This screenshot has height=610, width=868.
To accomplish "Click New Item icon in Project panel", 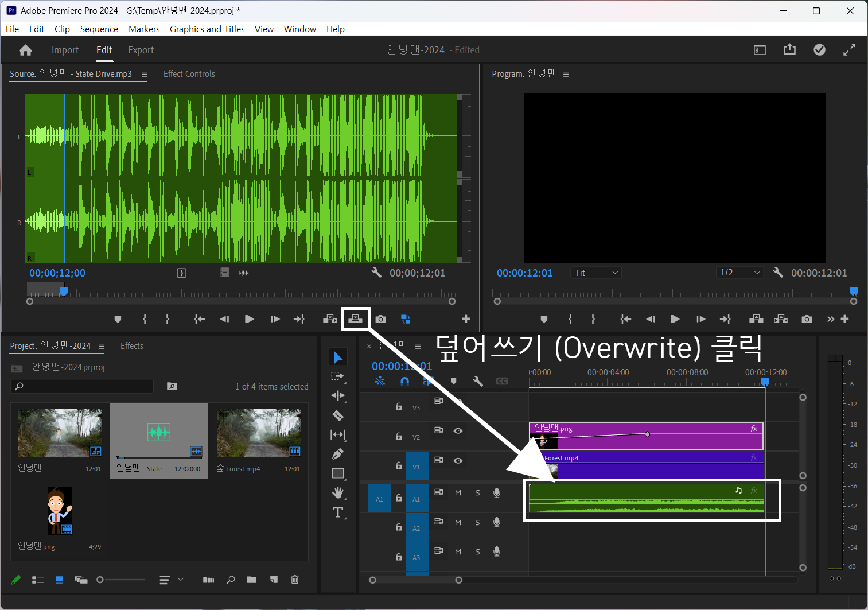I will [274, 580].
